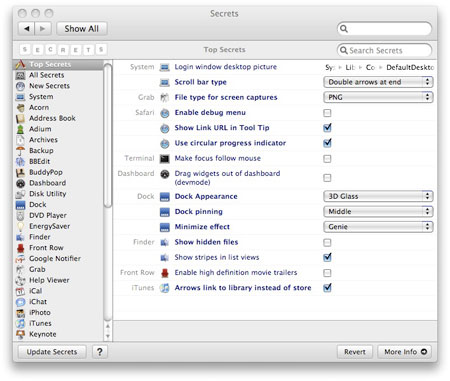The image size is (450, 381).
Task: Open the Dock icon in the sidebar
Action: click(x=21, y=205)
